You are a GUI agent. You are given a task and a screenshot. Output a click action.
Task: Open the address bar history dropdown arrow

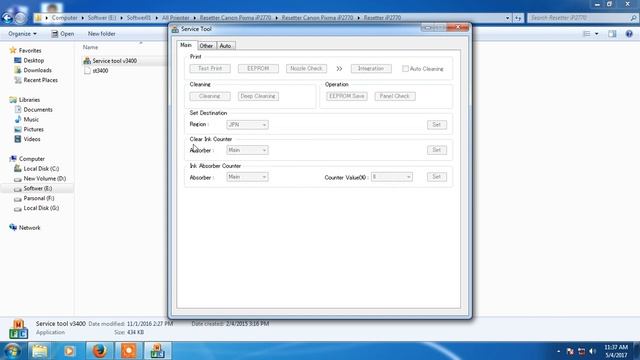pos(507,18)
